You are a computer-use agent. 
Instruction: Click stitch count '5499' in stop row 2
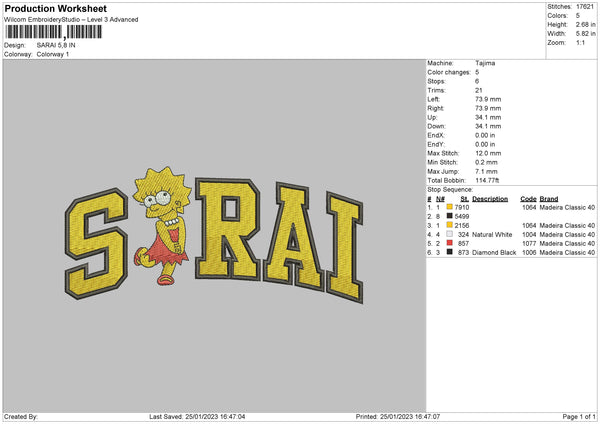pyautogui.click(x=462, y=217)
